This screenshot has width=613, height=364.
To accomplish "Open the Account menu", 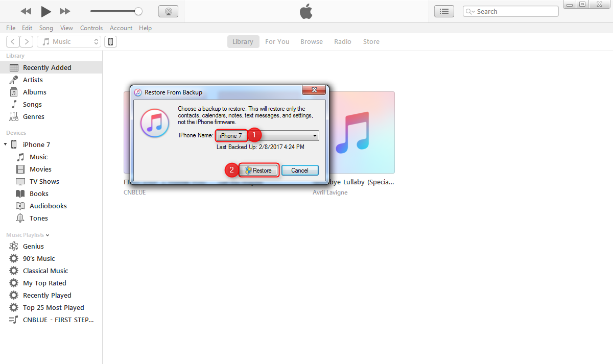I will 121,28.
